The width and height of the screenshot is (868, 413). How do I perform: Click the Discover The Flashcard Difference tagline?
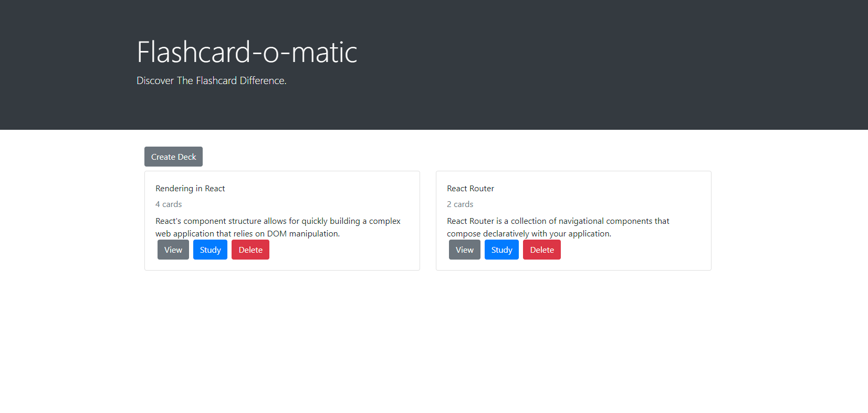coord(212,80)
